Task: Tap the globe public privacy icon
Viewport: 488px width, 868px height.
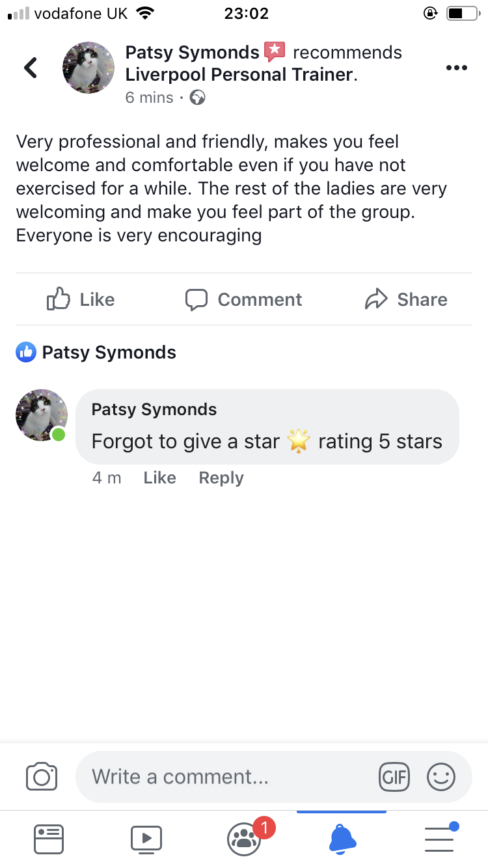Action: pos(197,98)
